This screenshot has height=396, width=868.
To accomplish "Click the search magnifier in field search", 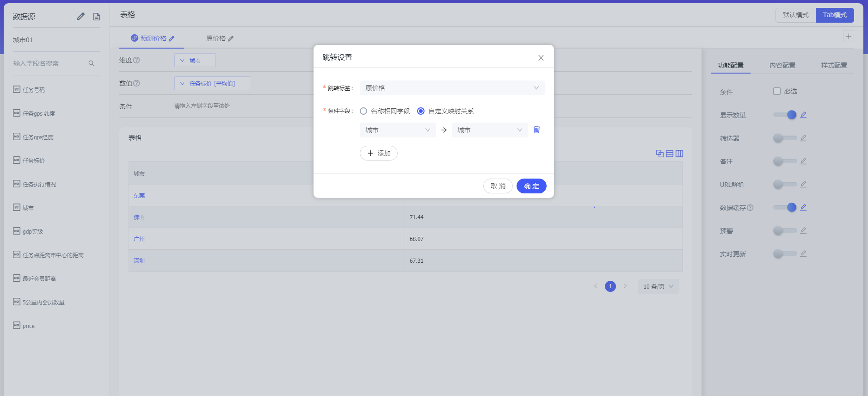I will 92,63.
